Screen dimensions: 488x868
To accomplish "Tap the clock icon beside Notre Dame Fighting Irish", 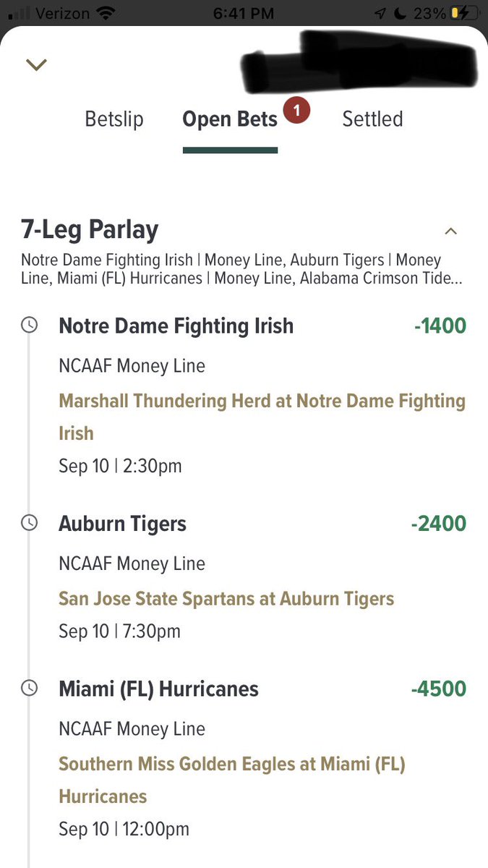I will tap(29, 325).
